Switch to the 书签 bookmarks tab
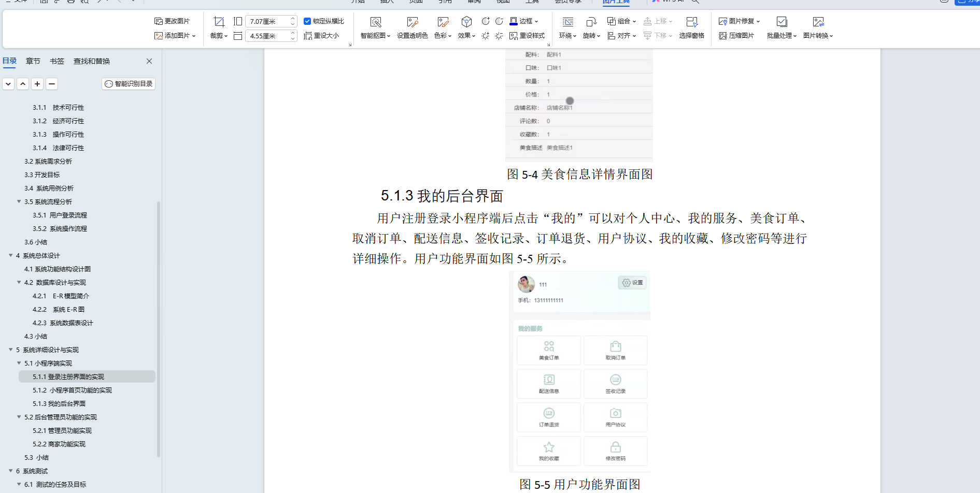This screenshot has width=980, height=493. [57, 61]
